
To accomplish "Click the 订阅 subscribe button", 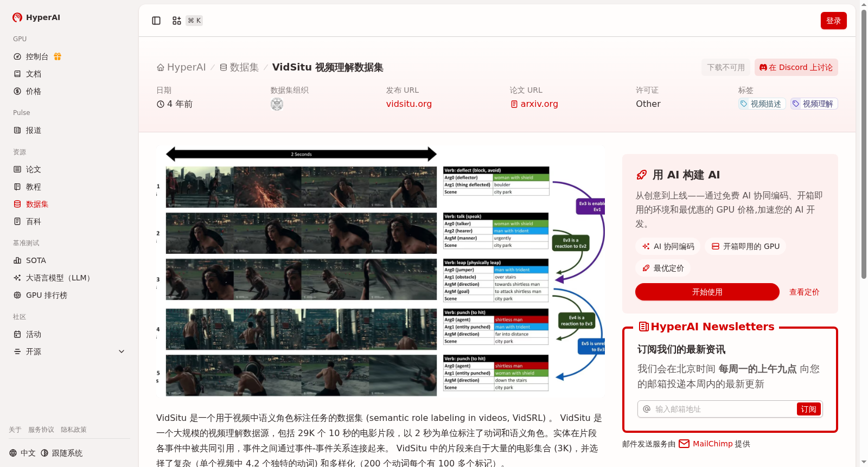I will click(808, 409).
